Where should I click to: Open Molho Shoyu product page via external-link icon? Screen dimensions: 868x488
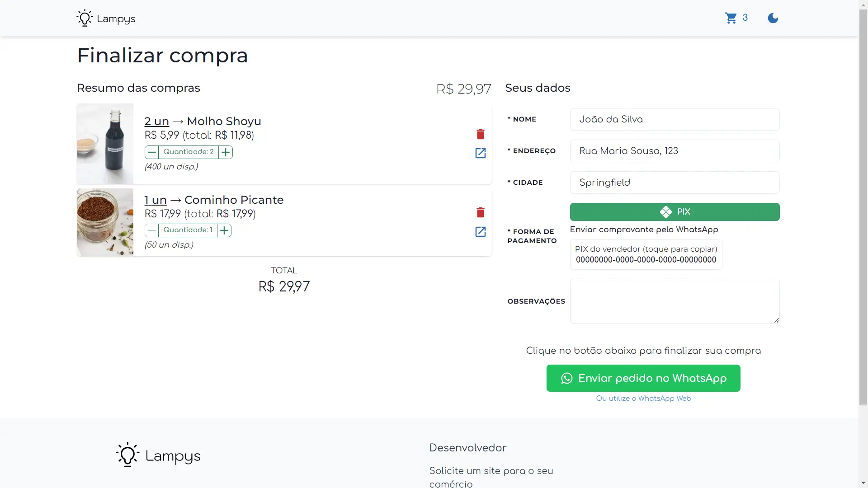pyautogui.click(x=481, y=153)
